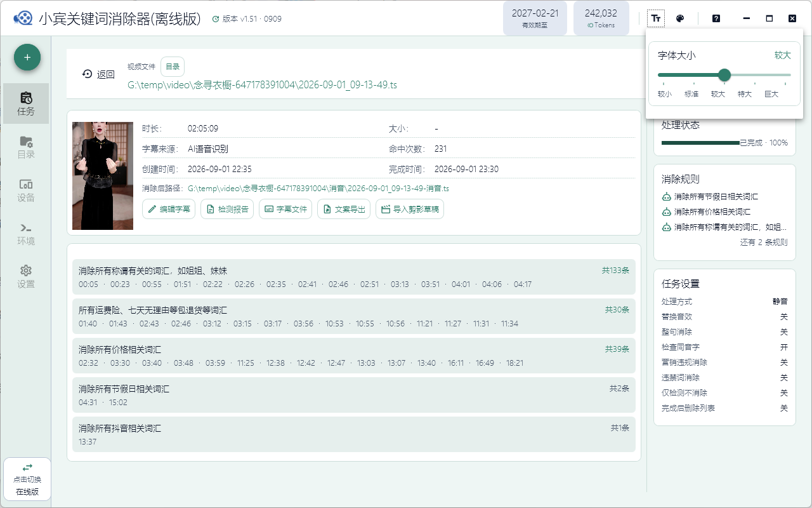Click the green plus new task button
Viewport: 812px width, 508px height.
click(27, 57)
